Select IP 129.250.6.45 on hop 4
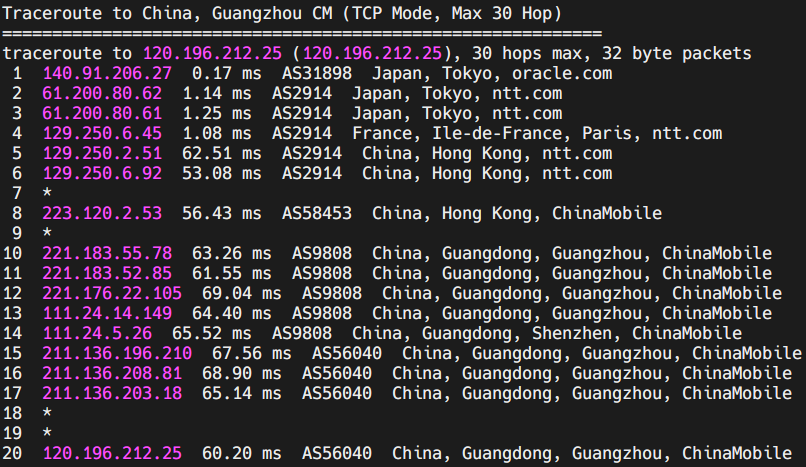This screenshot has height=467, width=806. 102,134
